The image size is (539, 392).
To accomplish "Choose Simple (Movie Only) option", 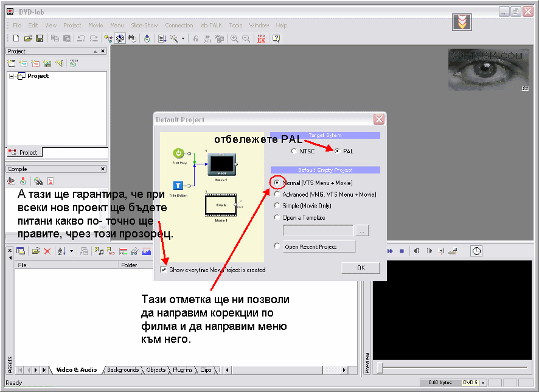I will [277, 205].
